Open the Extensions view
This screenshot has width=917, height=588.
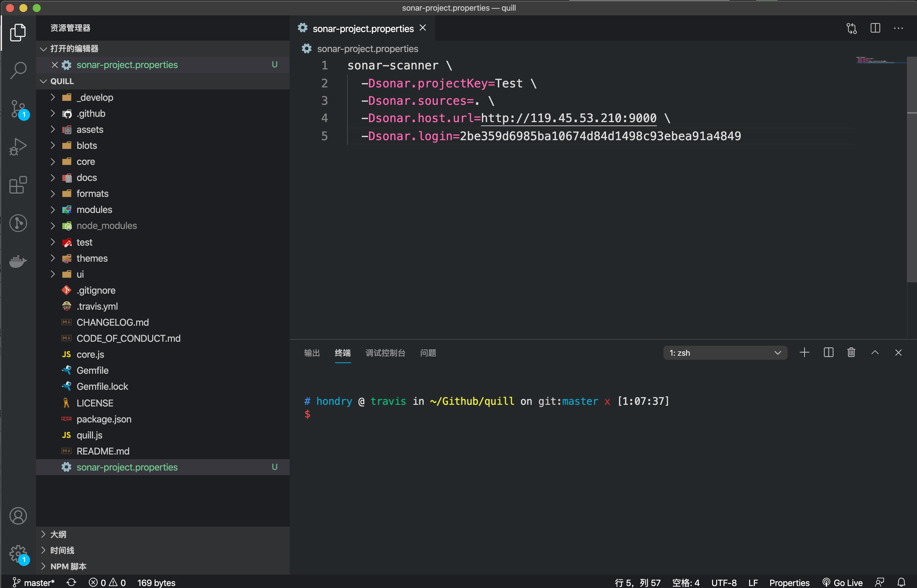point(18,185)
